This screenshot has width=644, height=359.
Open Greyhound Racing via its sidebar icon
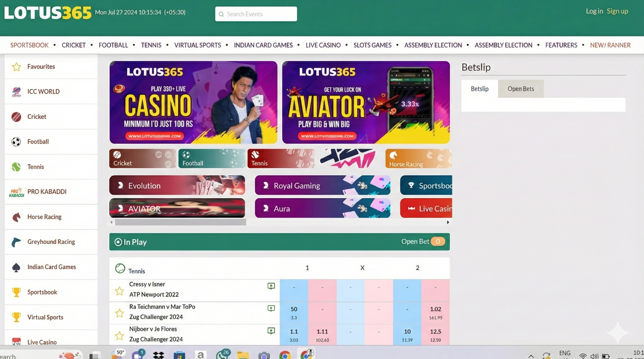click(17, 242)
